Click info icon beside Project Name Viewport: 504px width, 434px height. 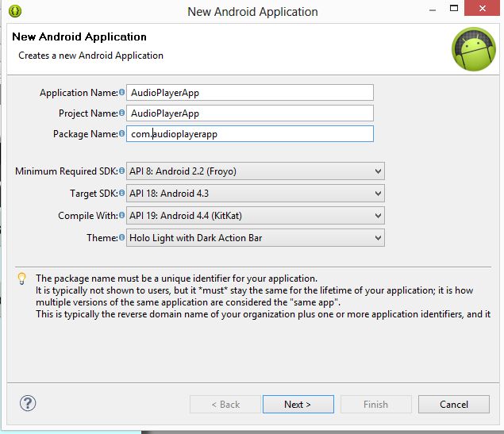point(121,113)
